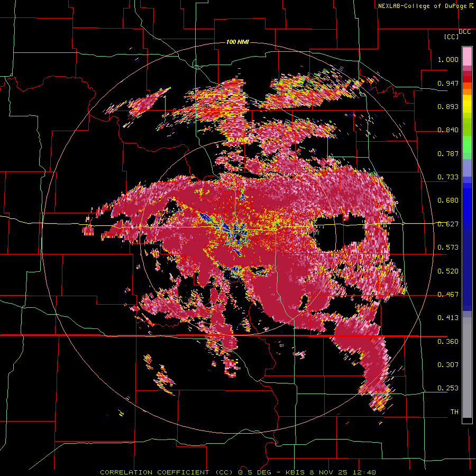The height and width of the screenshot is (476, 476).
Task: Pick the orange band in the color scale
Action: tap(467, 91)
